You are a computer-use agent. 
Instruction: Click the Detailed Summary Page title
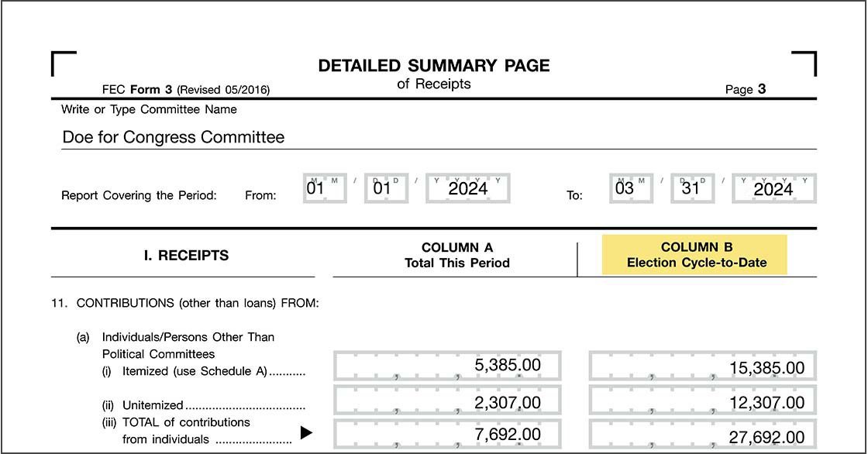click(433, 66)
